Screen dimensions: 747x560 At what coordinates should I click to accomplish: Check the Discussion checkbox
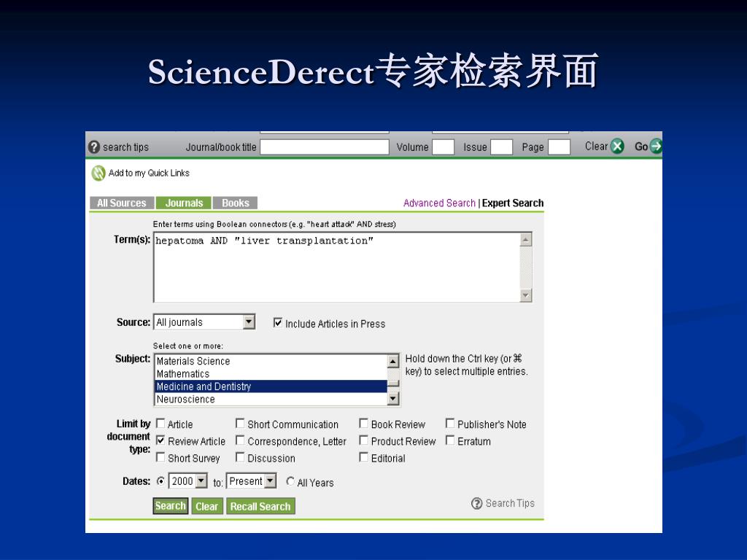tap(240, 457)
